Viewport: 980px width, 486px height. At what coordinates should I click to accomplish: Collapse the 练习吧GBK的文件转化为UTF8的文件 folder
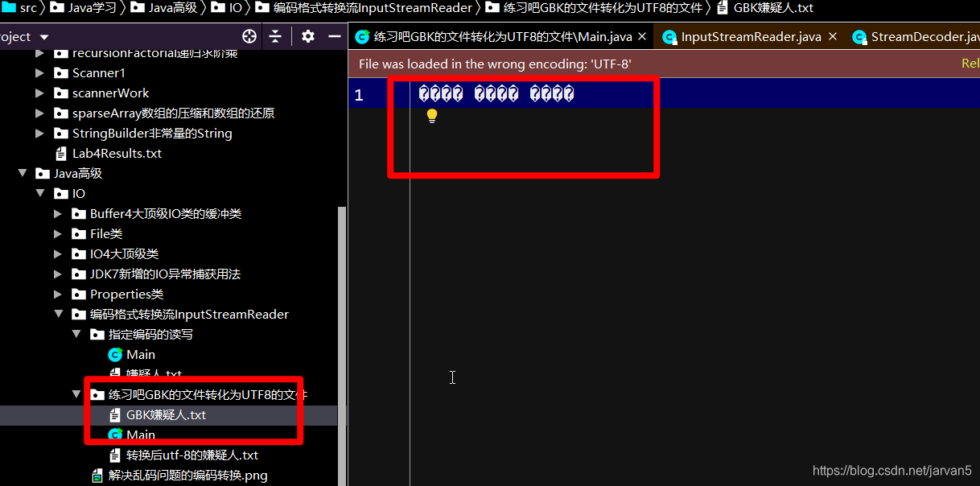76,395
